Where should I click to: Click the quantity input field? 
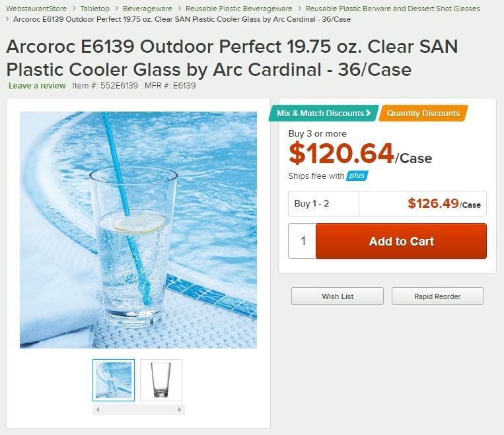pos(303,241)
